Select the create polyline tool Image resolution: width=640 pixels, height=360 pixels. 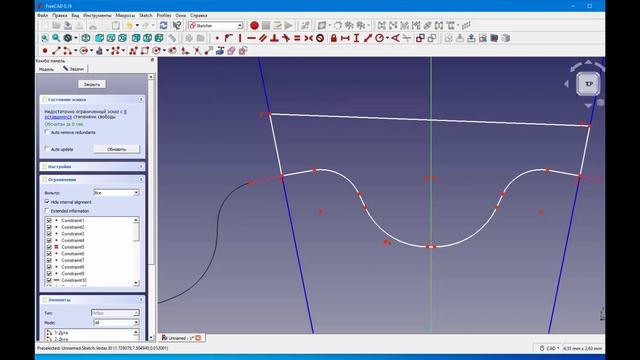click(133, 51)
